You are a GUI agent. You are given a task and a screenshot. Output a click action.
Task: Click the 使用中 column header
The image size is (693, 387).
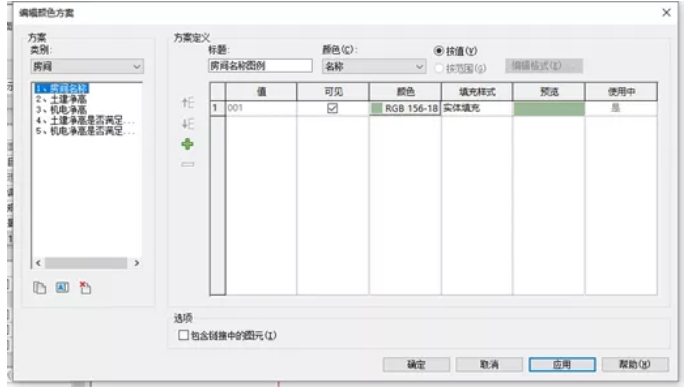621,91
